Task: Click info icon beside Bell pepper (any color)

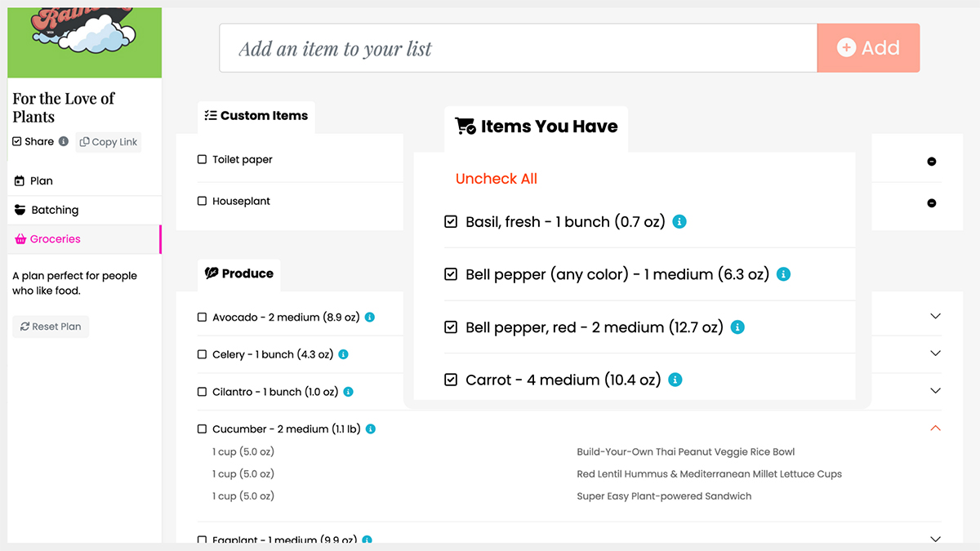Action: (x=783, y=274)
